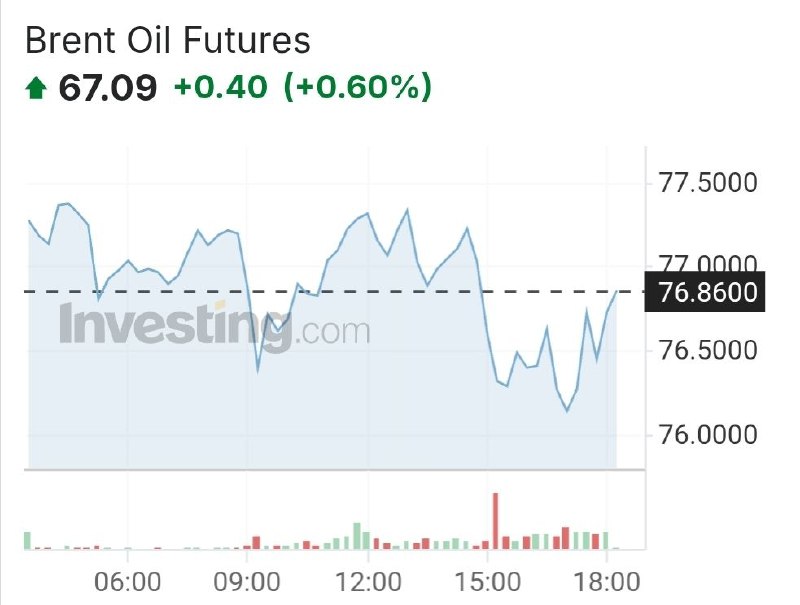Click the 18:00 time axis label
800x605 pixels.
[x=607, y=582]
